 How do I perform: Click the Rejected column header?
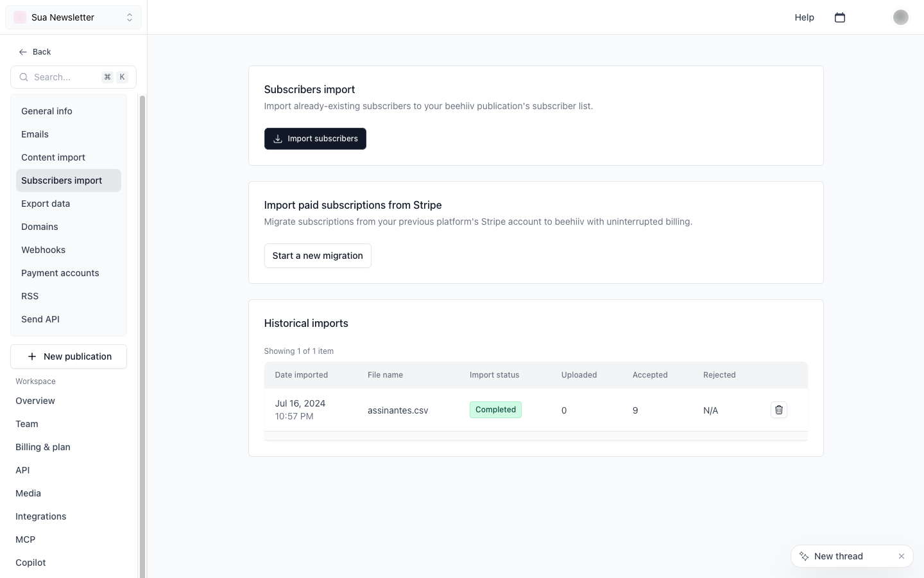click(719, 375)
